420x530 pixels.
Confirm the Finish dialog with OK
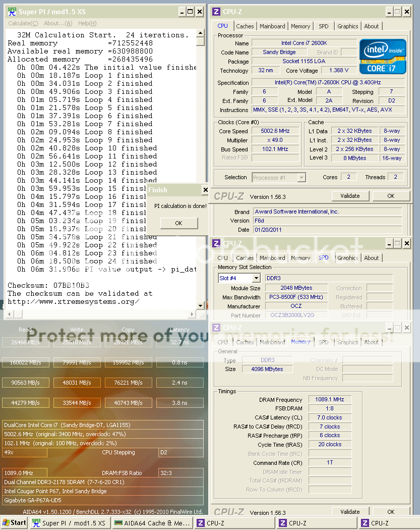pyautogui.click(x=178, y=223)
